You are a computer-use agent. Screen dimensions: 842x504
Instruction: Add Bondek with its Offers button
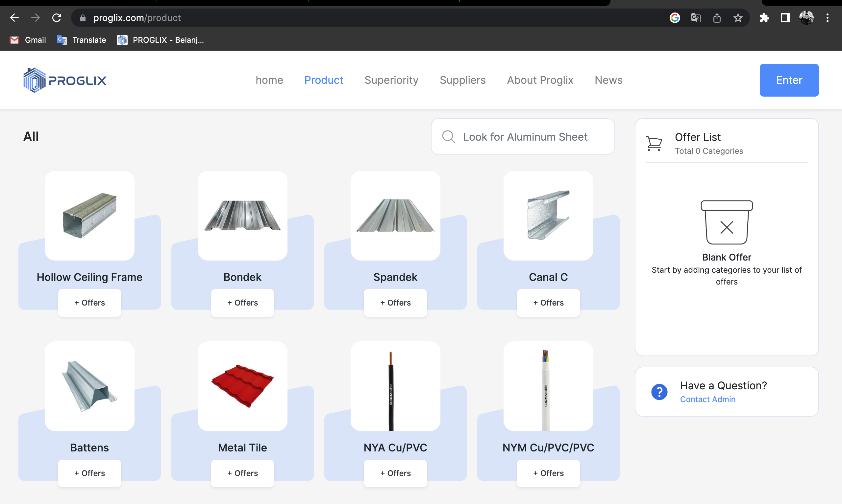pyautogui.click(x=242, y=303)
